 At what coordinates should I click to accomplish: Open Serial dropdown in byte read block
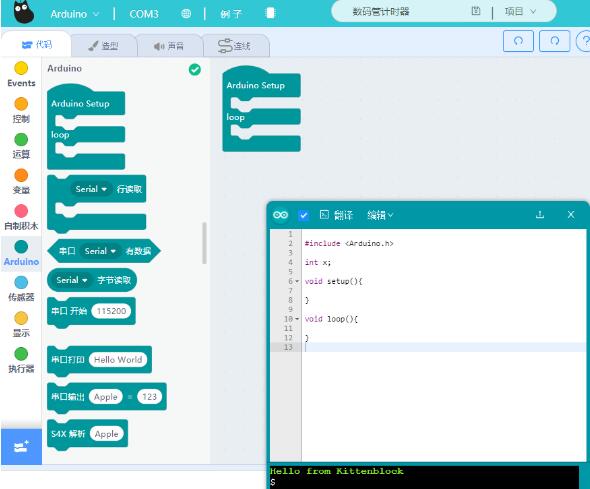[71, 280]
